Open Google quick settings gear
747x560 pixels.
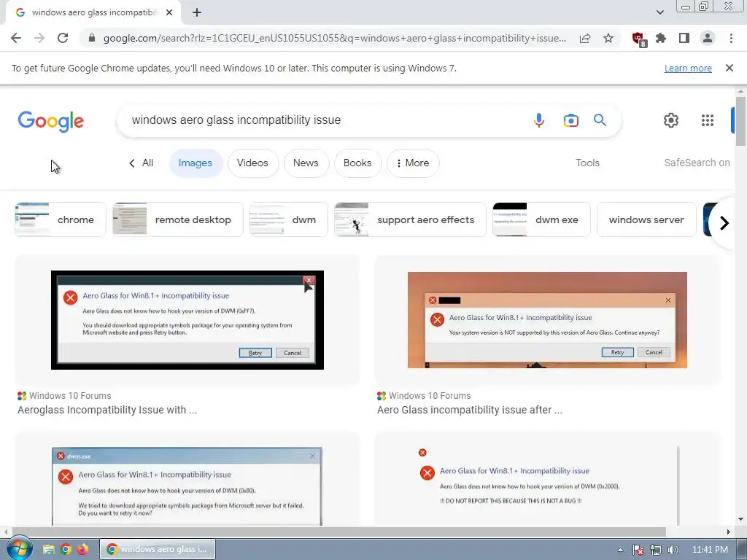point(671,120)
